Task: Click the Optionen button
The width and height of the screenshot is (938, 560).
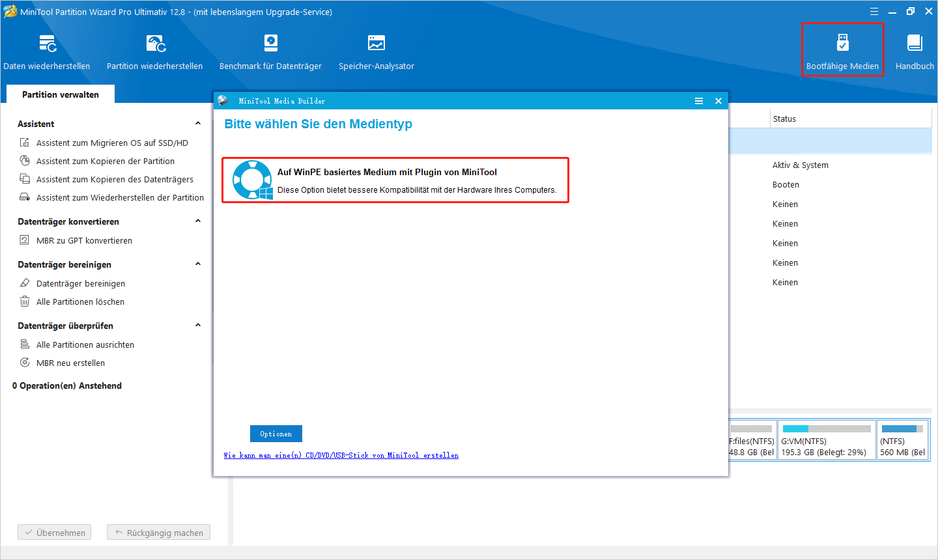Action: point(276,433)
